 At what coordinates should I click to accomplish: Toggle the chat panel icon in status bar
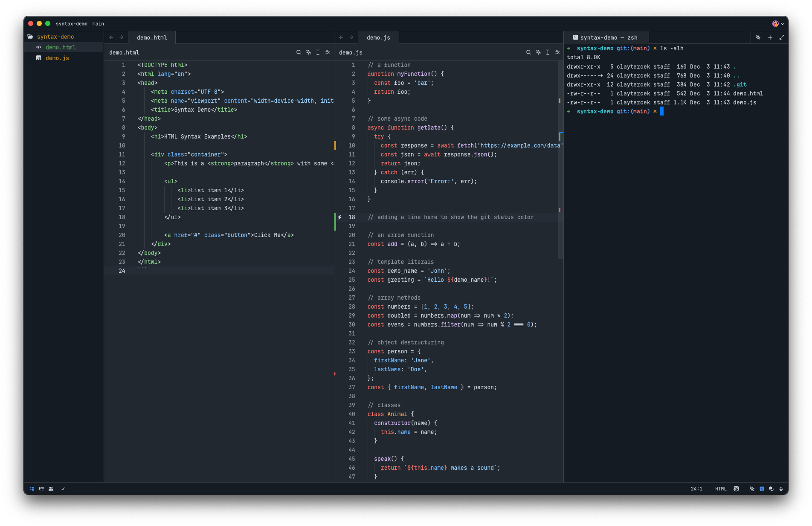pos(771,489)
